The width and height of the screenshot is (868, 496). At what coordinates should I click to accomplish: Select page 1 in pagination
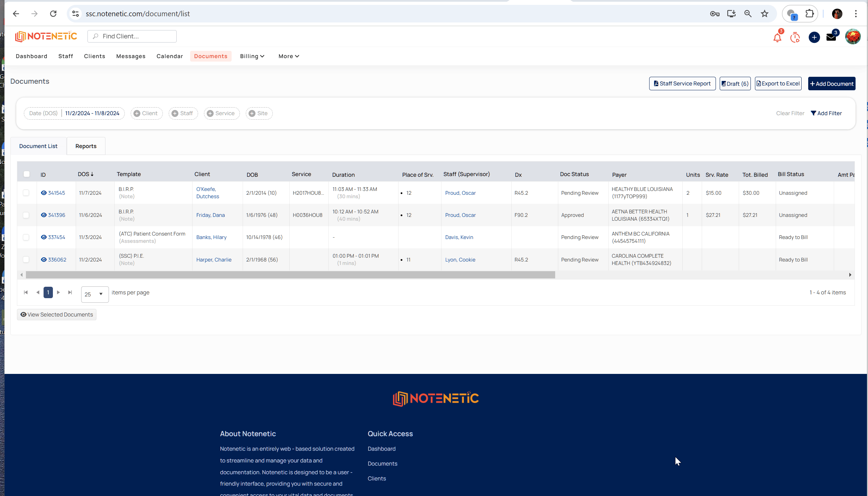pyautogui.click(x=48, y=293)
